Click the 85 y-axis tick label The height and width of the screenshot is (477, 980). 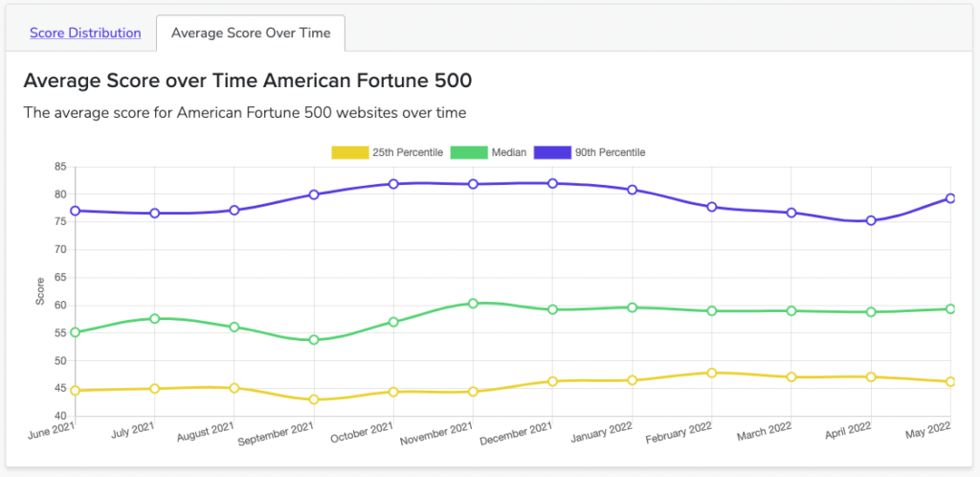click(x=60, y=167)
